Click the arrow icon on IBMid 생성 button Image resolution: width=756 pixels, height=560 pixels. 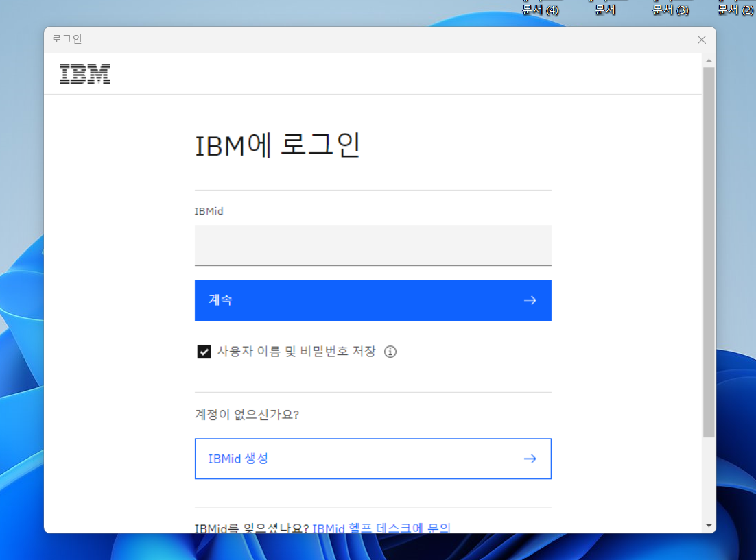point(530,459)
